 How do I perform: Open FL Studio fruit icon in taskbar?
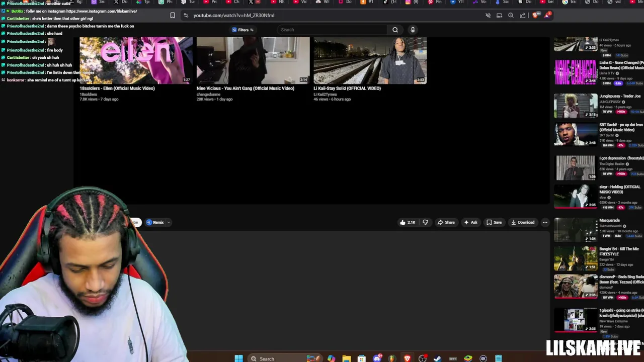coord(392,358)
